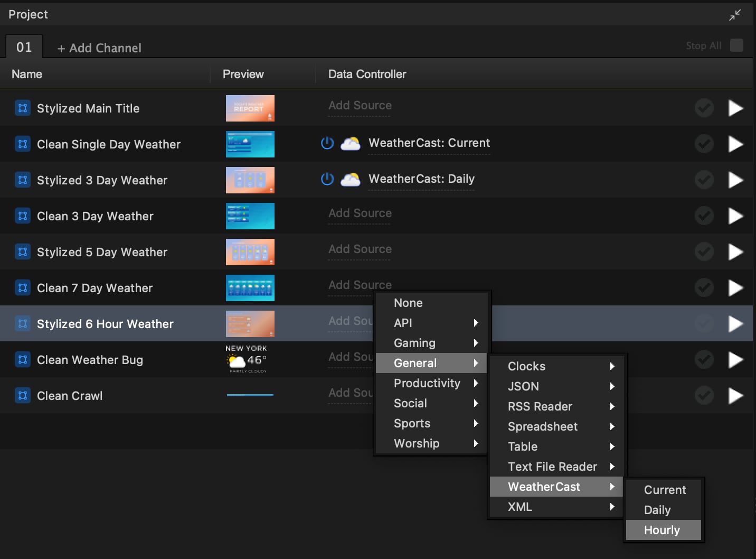Open the Worship submenu

coord(431,443)
